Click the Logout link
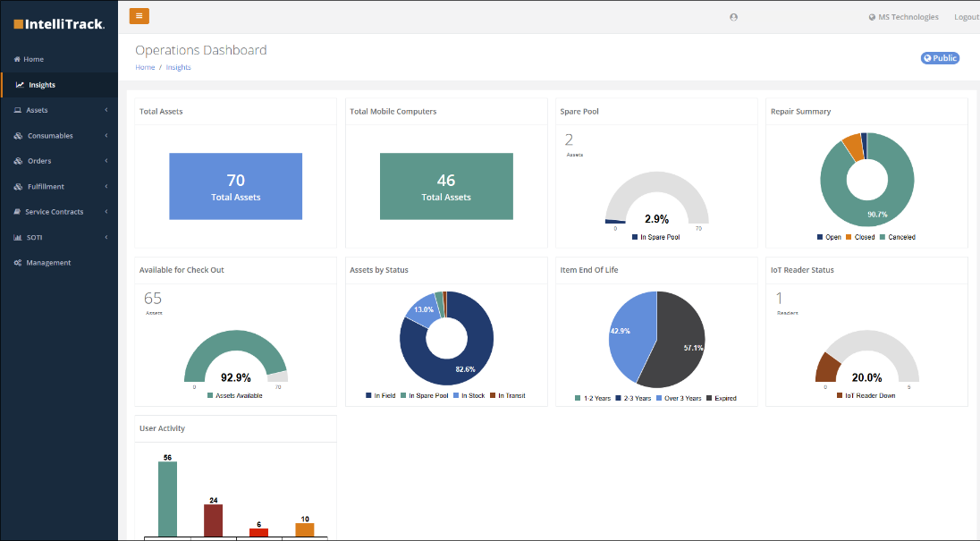This screenshot has width=980, height=541. [x=967, y=18]
